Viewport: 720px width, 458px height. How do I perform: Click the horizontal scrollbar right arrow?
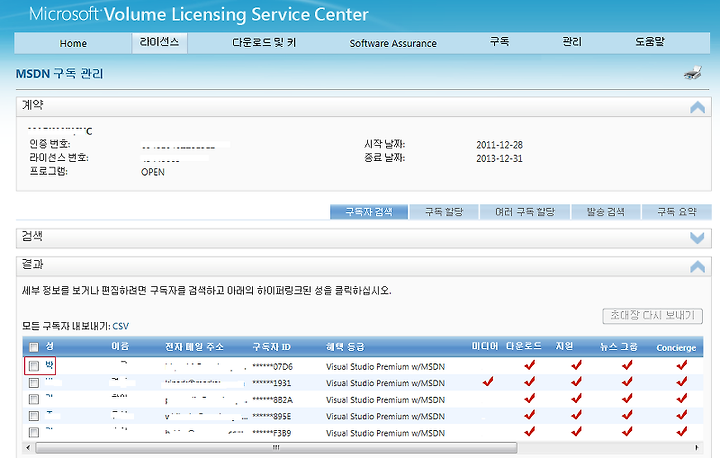tap(697, 447)
